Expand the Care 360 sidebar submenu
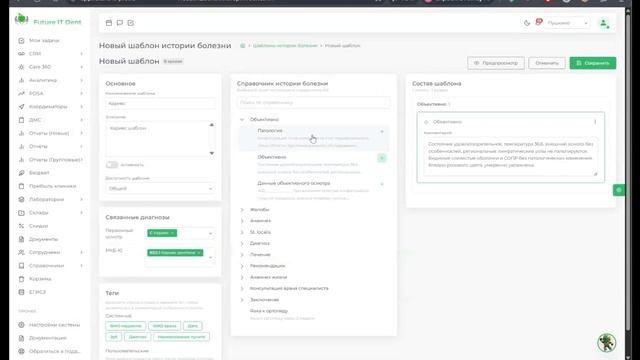 coord(82,67)
